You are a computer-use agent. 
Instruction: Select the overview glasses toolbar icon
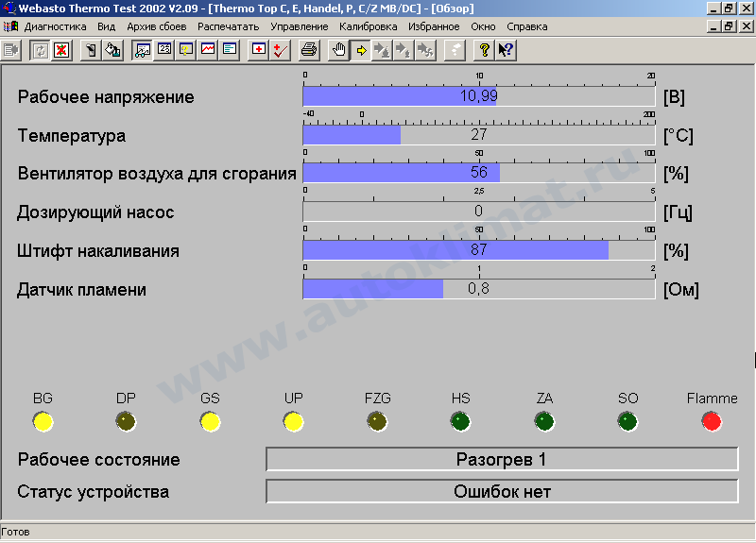pos(143,50)
